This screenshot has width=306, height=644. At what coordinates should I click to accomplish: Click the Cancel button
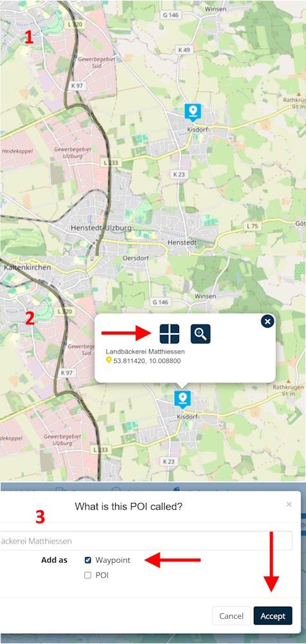(x=231, y=616)
